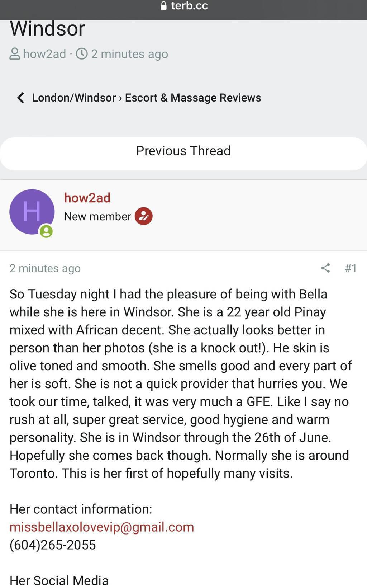This screenshot has height=588, width=367.
Task: Click the green online status badge
Action: (x=46, y=231)
